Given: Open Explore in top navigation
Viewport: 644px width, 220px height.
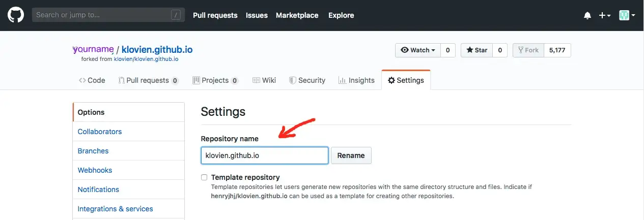Looking at the screenshot, I should [341, 15].
